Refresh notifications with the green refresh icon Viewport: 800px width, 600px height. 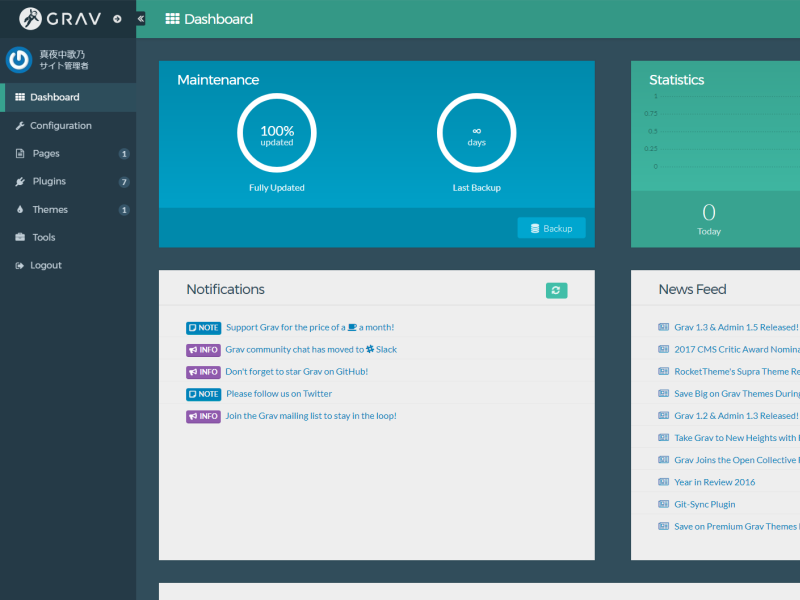coord(556,290)
